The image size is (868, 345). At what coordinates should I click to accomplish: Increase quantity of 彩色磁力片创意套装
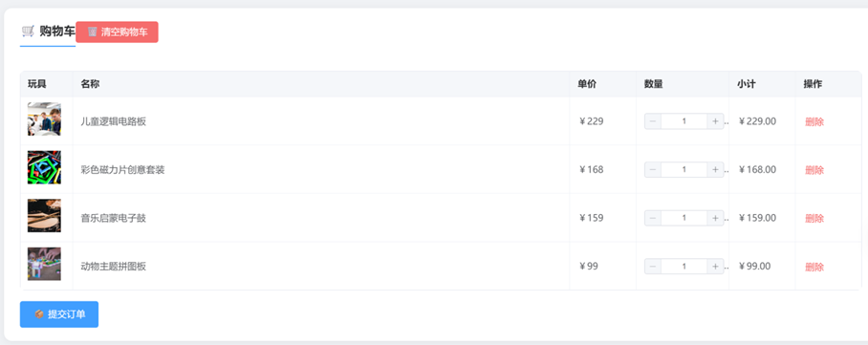(715, 169)
